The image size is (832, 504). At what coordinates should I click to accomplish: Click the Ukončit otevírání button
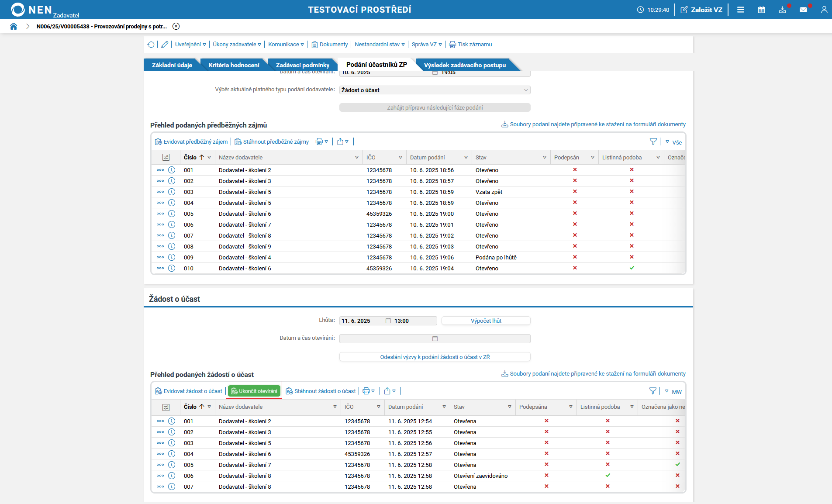click(254, 391)
